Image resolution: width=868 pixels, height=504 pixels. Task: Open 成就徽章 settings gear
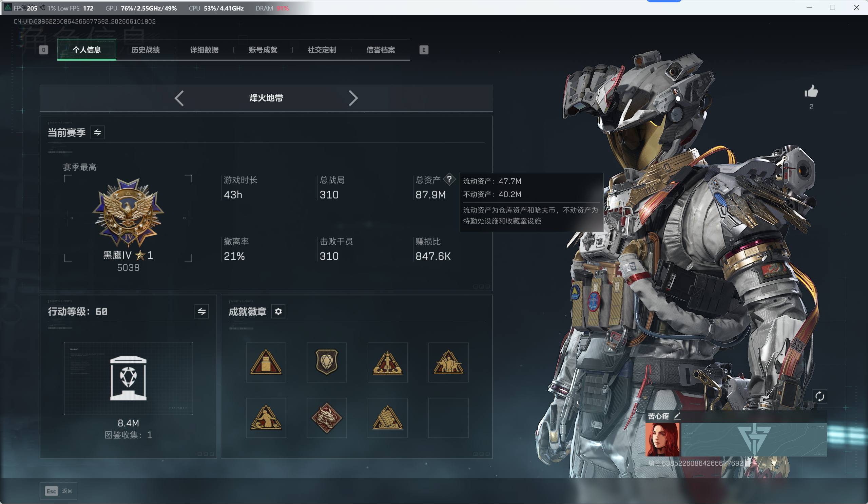[x=278, y=311]
